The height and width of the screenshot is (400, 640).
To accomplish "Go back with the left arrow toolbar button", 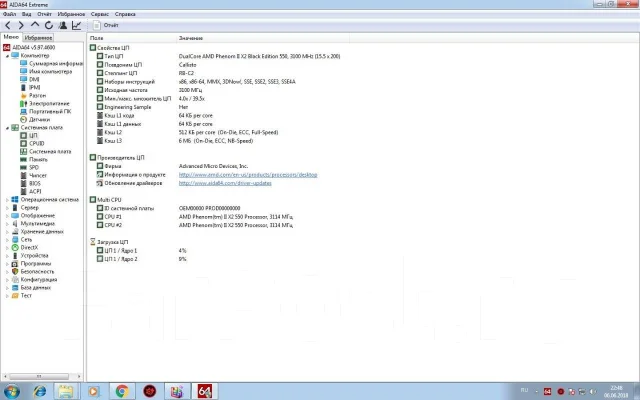I will pyautogui.click(x=8, y=25).
